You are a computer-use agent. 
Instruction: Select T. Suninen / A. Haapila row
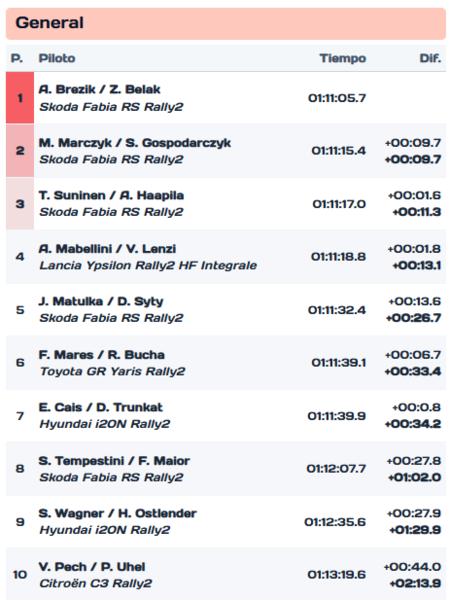pos(226,204)
